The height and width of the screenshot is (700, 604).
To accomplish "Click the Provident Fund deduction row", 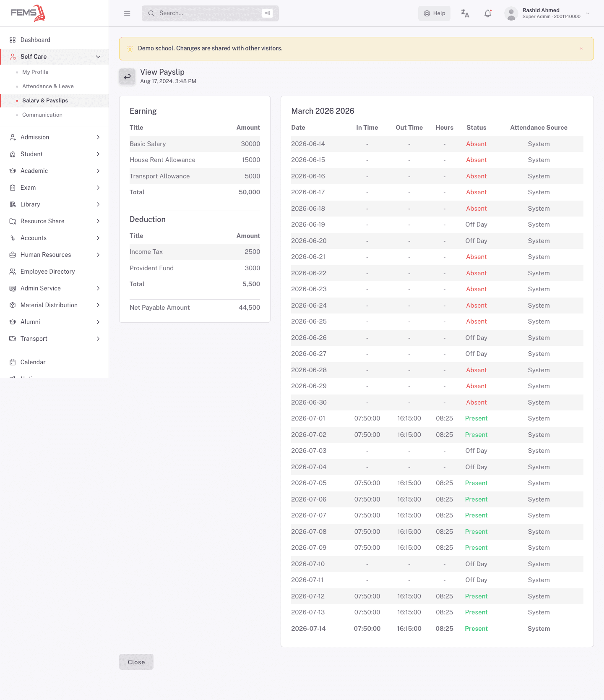I will point(195,268).
